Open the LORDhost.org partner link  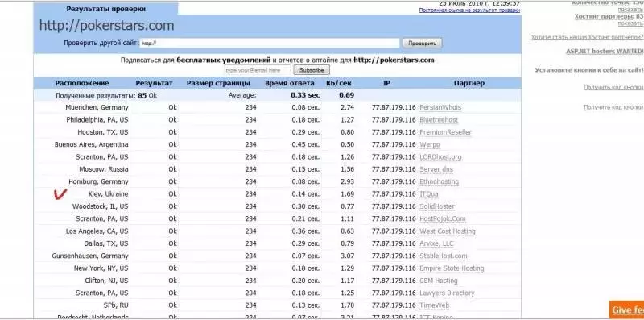(440, 157)
